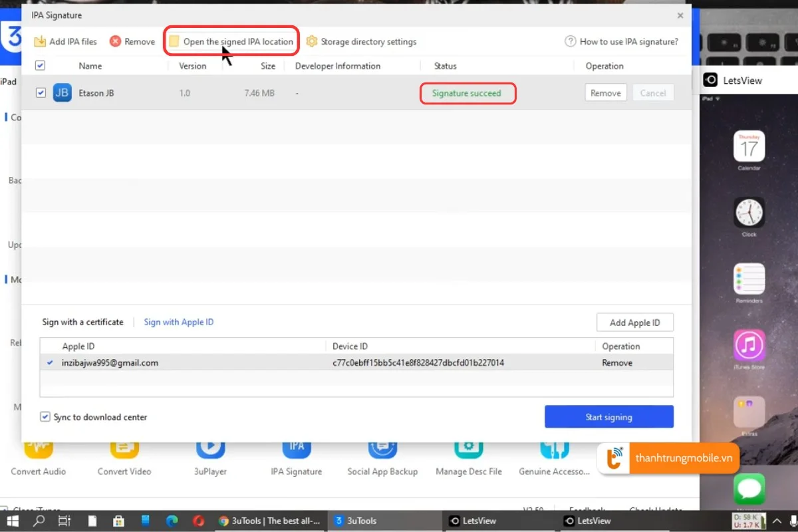Image resolution: width=798 pixels, height=532 pixels.
Task: Uncheck the Etason JB row checkbox
Action: (41, 93)
